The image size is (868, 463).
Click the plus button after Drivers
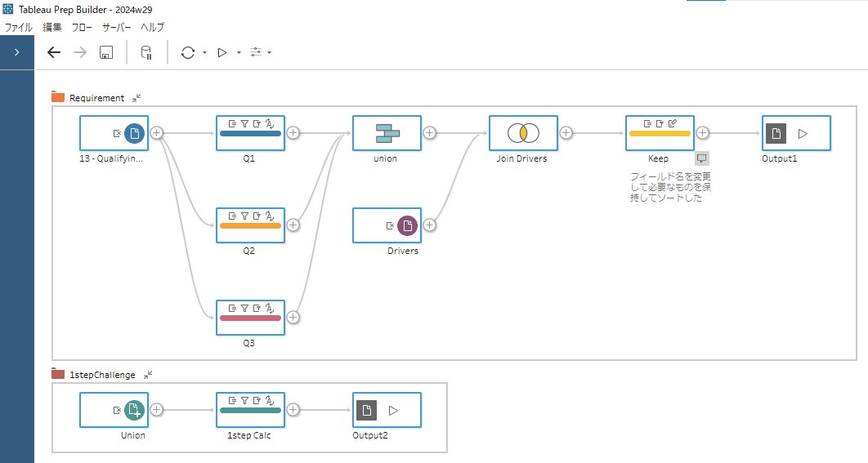coord(430,225)
